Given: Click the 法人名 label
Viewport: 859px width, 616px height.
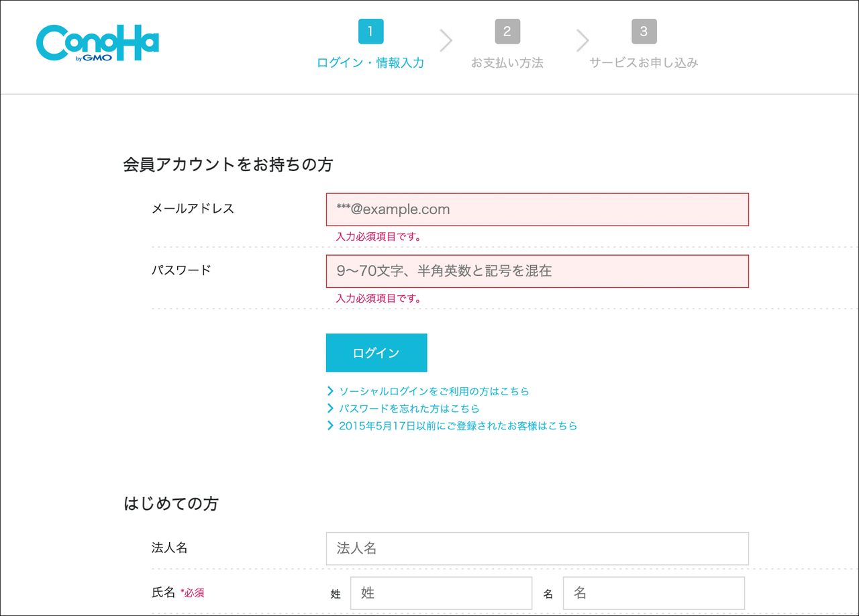Looking at the screenshot, I should click(x=170, y=548).
